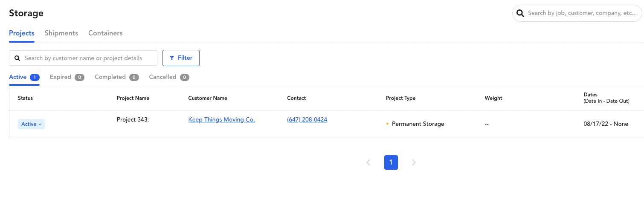Screen dimensions: 644x200
Task: Open Keep Things Moving Co. customer link
Action: tap(221, 120)
